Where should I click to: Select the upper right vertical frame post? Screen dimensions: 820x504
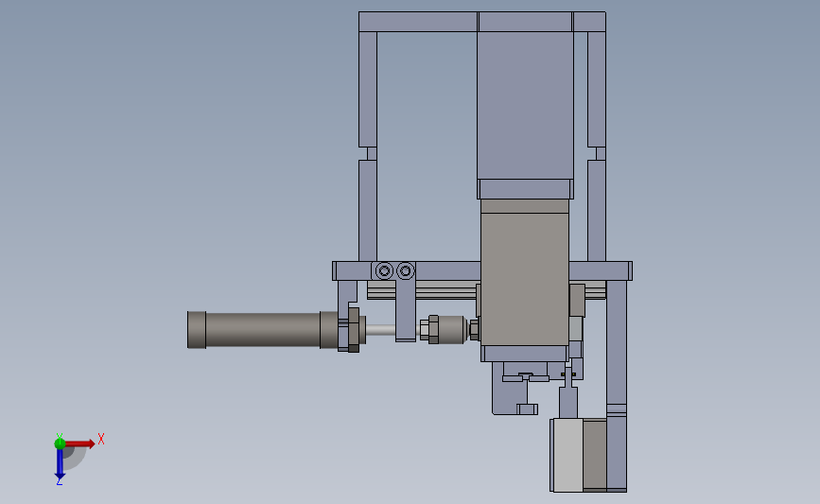(x=597, y=89)
